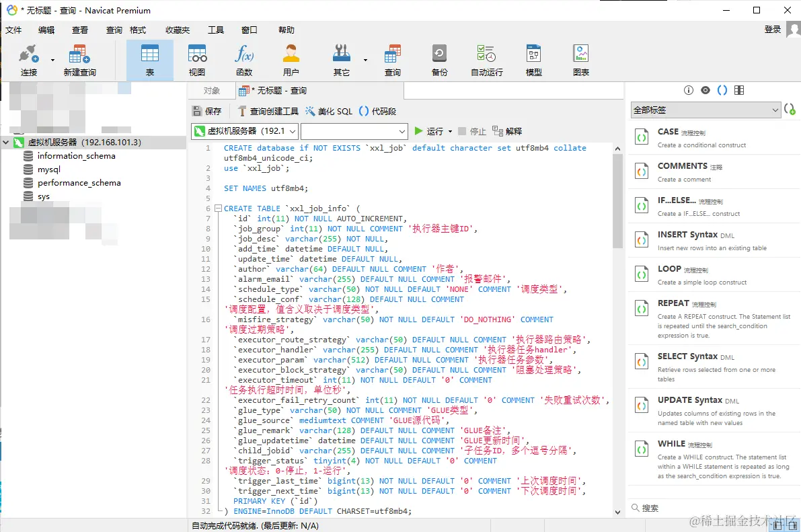Open the 查询 menu in menu bar
801x532 pixels.
tap(114, 30)
